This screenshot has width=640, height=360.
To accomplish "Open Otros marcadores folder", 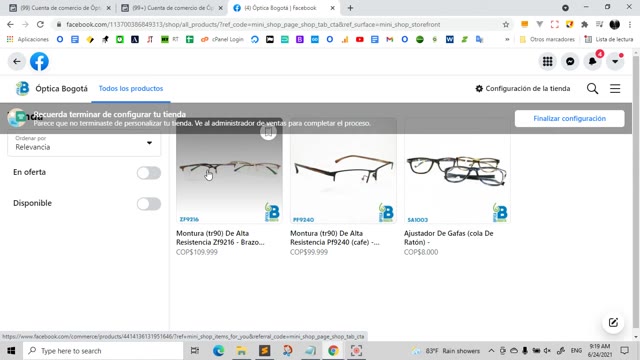I will tap(547, 39).
